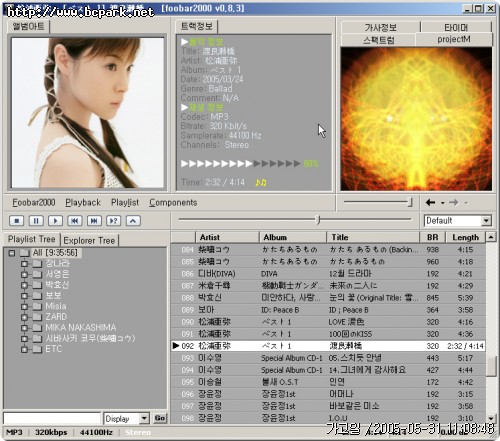Expand the Misia folder
The image size is (500, 441).
(24, 306)
